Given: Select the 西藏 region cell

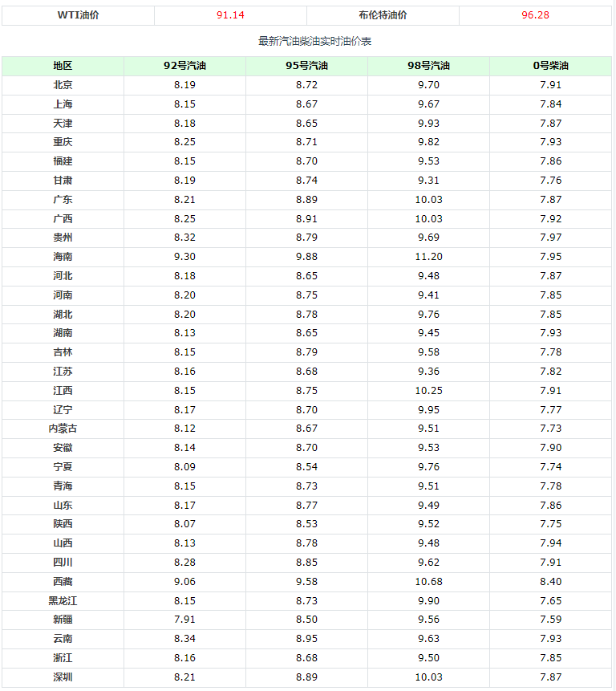Looking at the screenshot, I should [63, 582].
